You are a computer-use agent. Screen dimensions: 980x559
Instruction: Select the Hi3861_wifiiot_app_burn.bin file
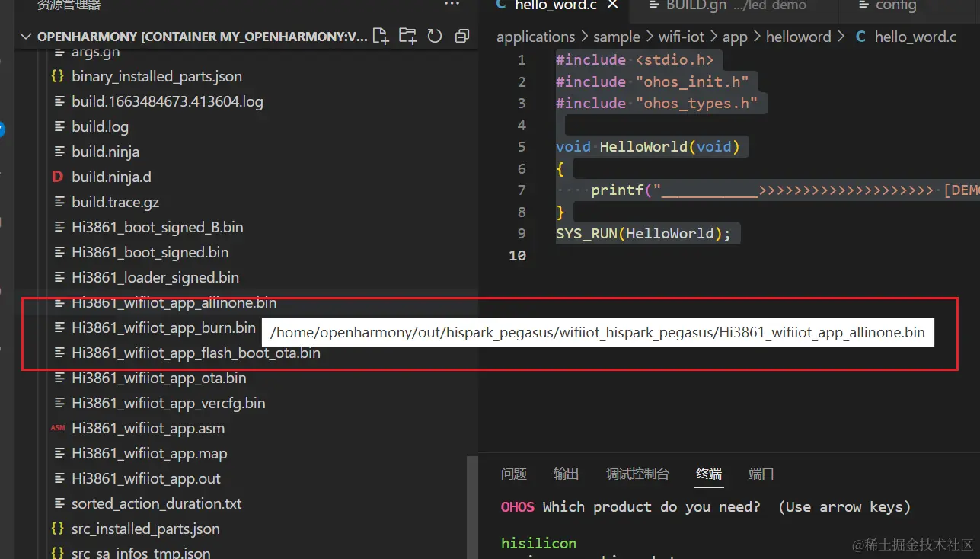tap(164, 327)
